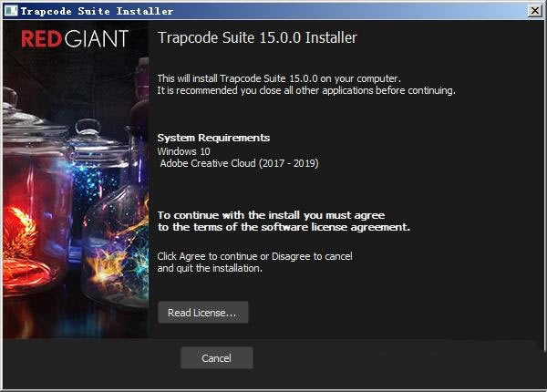Viewport: 547px width, 392px height.
Task: Click "This will install Trapcode Suite 15.0.0" line
Action: tap(279, 78)
